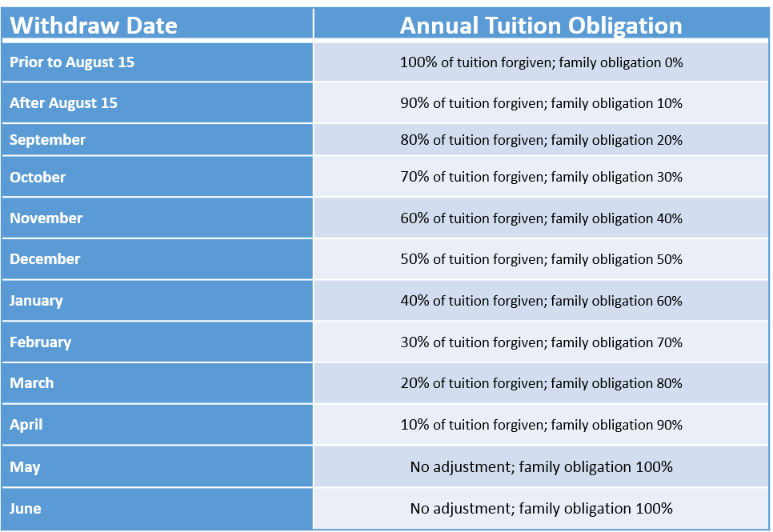Click the September row label

click(x=48, y=140)
